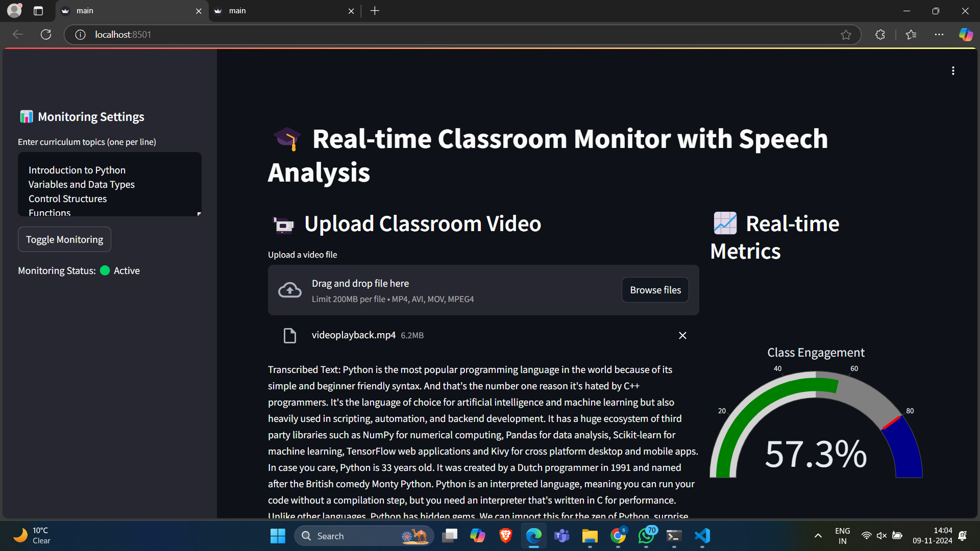Show hidden system tray icons chevron
This screenshot has width=980, height=551.
pos(818,536)
